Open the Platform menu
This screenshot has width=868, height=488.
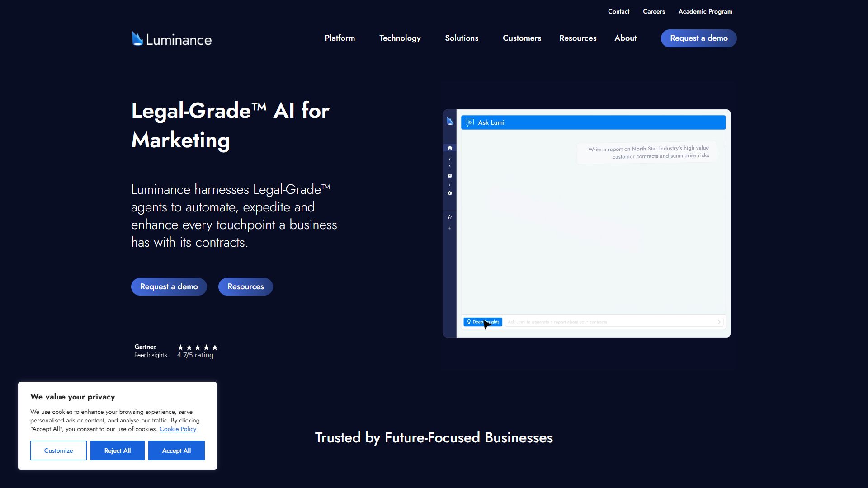coord(340,38)
